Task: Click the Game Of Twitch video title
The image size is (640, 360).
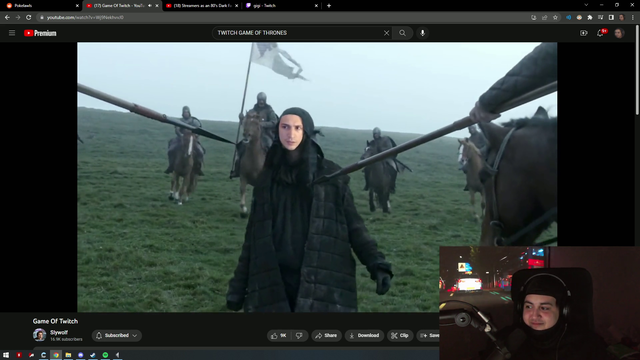Action: pos(55,321)
